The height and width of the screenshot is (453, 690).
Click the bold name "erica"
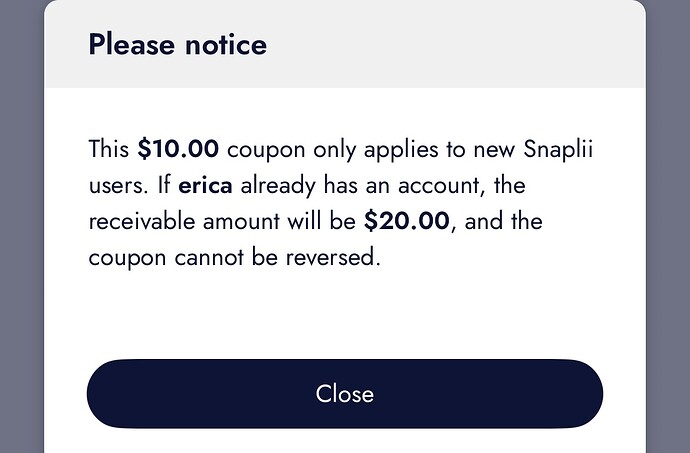pyautogui.click(x=205, y=185)
